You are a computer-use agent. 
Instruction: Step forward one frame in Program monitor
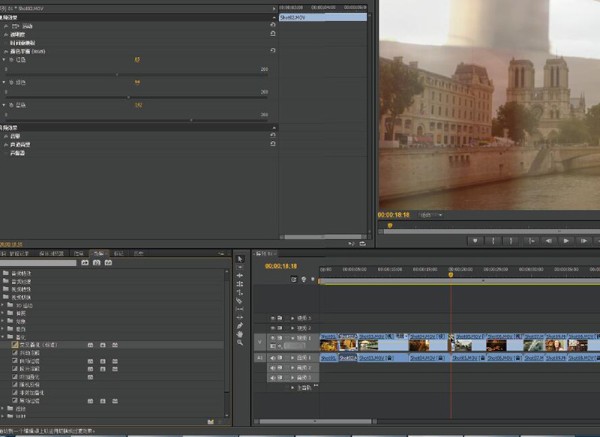click(584, 241)
